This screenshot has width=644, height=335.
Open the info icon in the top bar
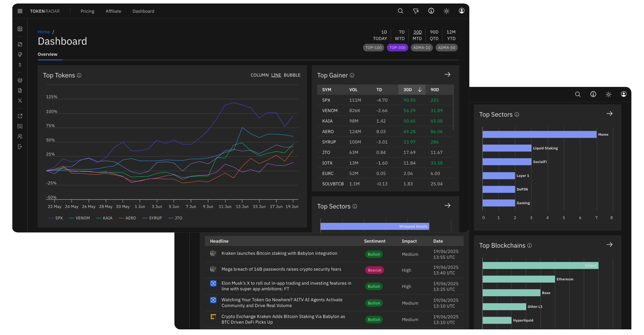(431, 11)
